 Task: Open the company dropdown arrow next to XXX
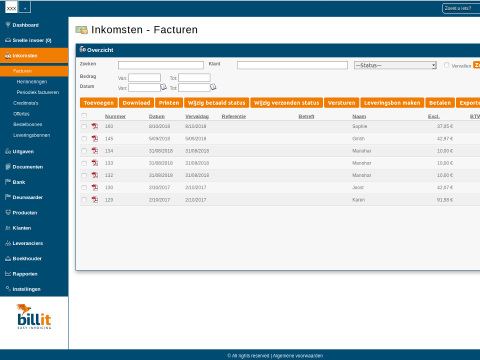coord(25,8)
